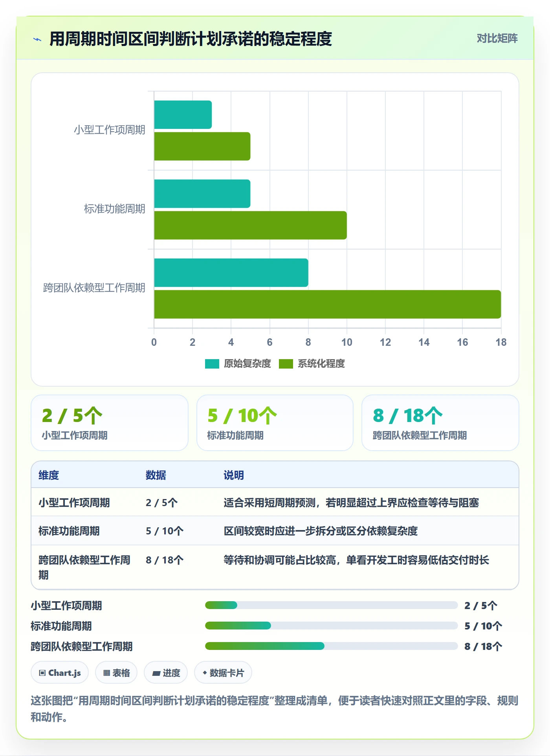This screenshot has width=550, height=756.
Task: Click table cell 5 / 10个
Action: coord(165,531)
